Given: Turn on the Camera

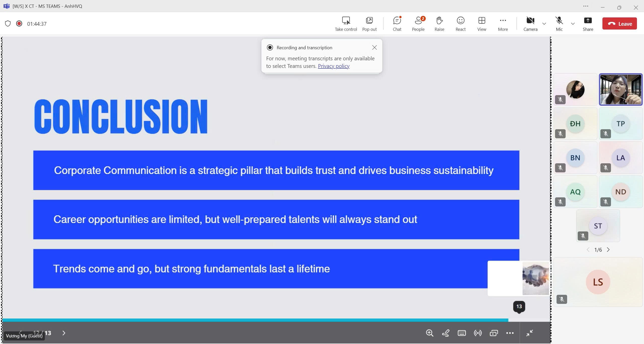Looking at the screenshot, I should 530,23.
